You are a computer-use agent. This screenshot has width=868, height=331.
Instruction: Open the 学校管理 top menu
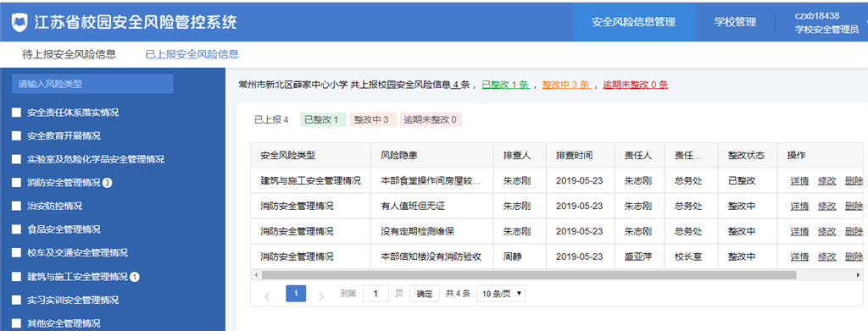[x=735, y=22]
